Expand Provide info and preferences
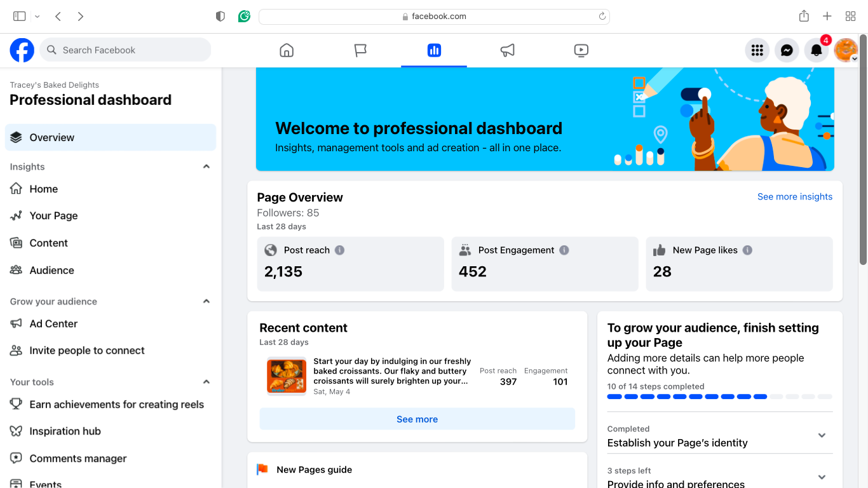The width and height of the screenshot is (868, 488). [x=822, y=477]
